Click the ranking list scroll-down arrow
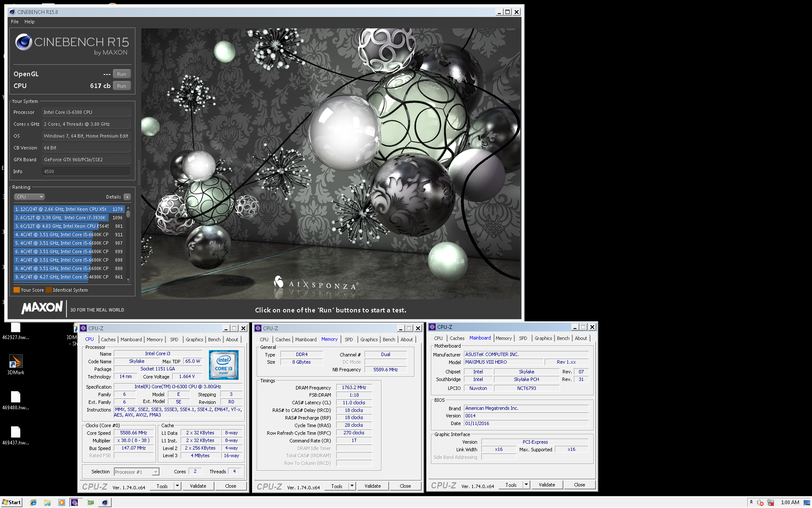Image resolution: width=812 pixels, height=508 pixels. pyautogui.click(x=128, y=280)
